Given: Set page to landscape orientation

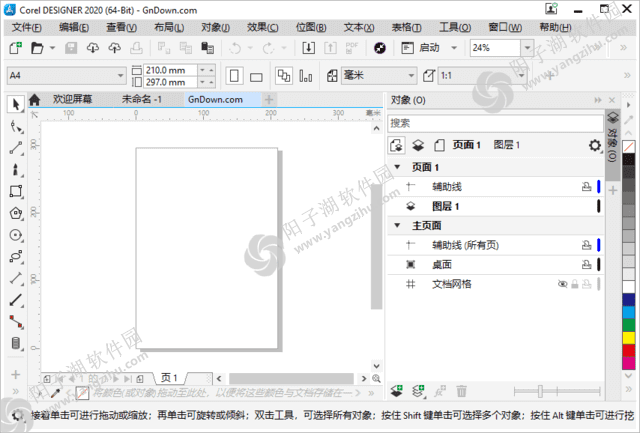Looking at the screenshot, I should (x=256, y=76).
